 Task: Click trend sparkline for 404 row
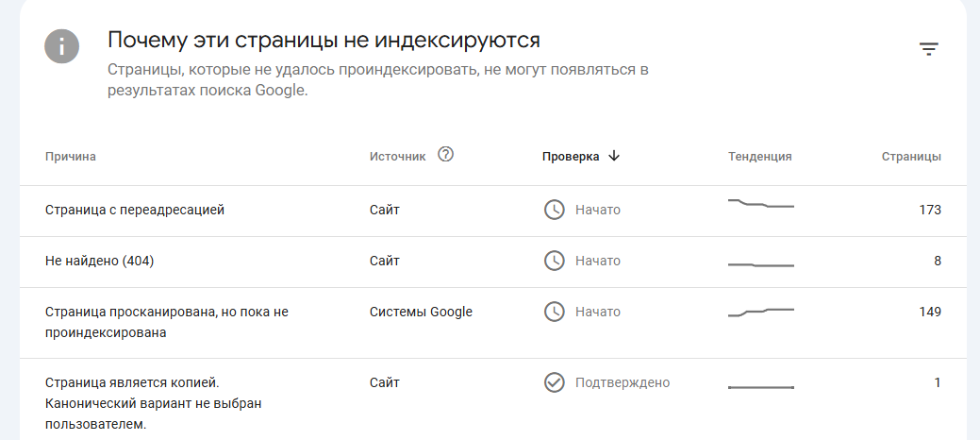click(x=761, y=265)
